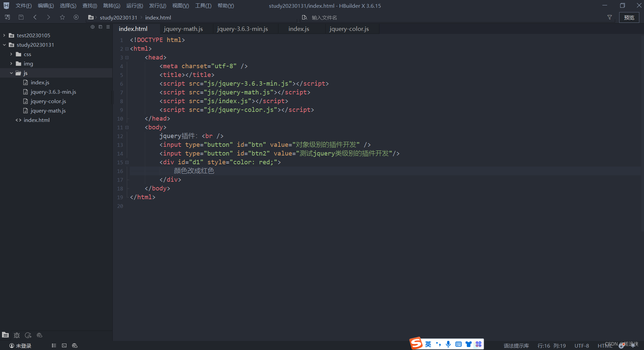This screenshot has width=644, height=350.
Task: Click the 预览 preview button
Action: (629, 17)
